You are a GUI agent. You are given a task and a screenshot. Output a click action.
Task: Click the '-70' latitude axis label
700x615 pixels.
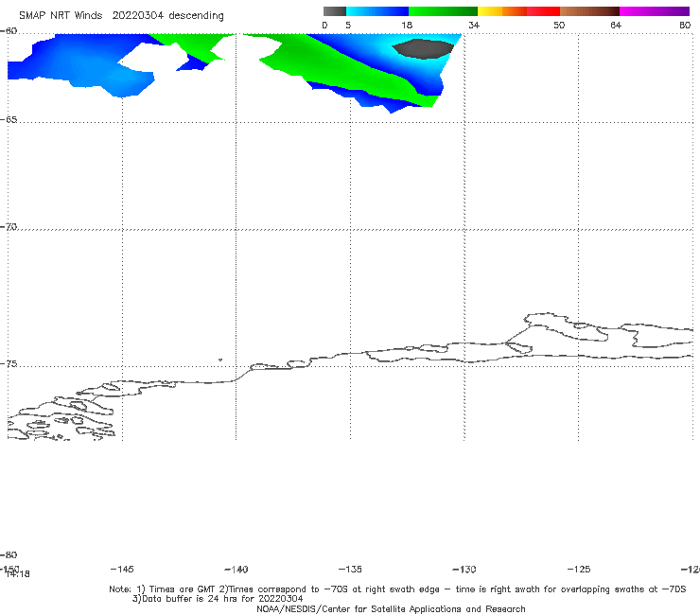pos(9,227)
